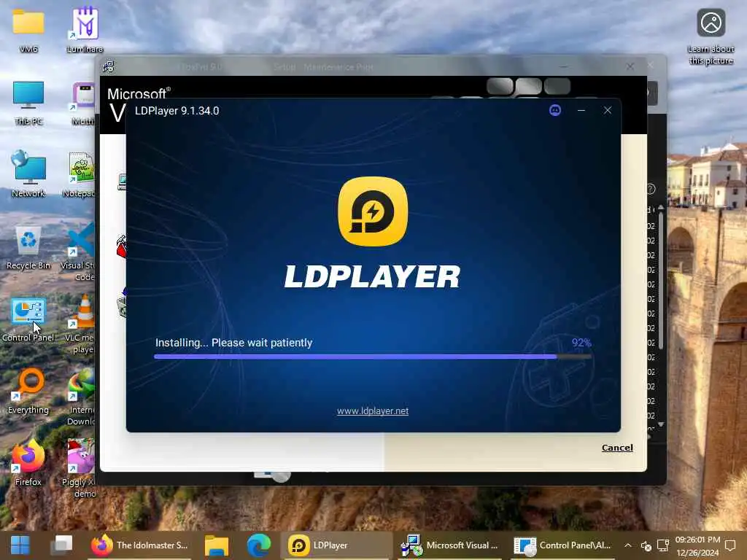Select the Network desktop icon
This screenshot has width=747, height=560.
28,174
